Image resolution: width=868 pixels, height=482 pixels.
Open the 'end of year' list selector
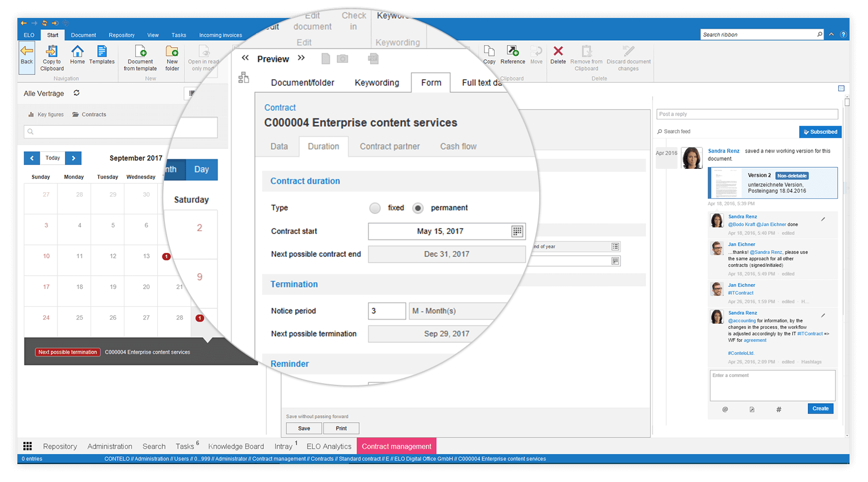(615, 246)
